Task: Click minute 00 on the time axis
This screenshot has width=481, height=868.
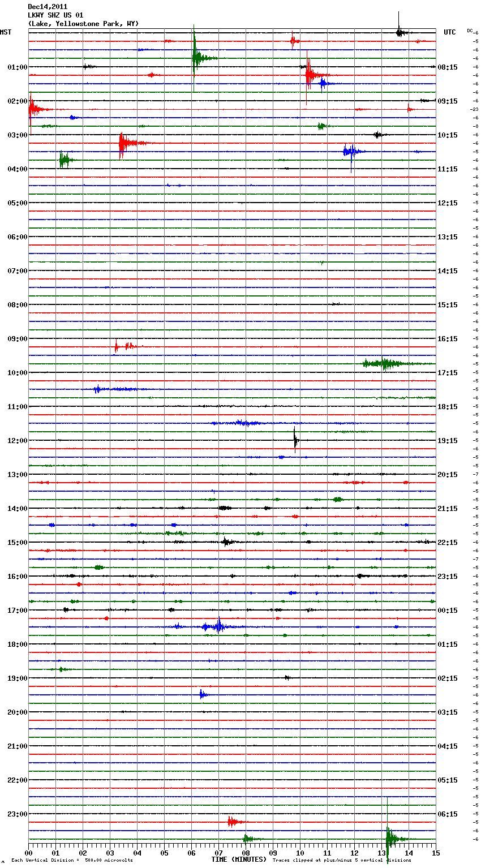Action: pos(28,853)
